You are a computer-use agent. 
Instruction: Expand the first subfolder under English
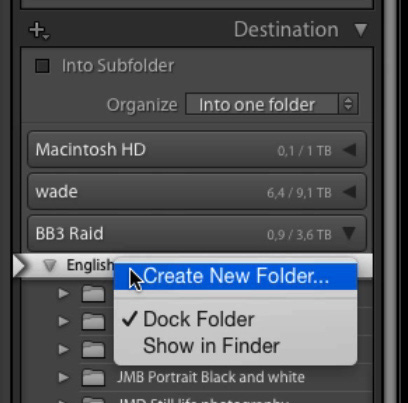(x=63, y=294)
